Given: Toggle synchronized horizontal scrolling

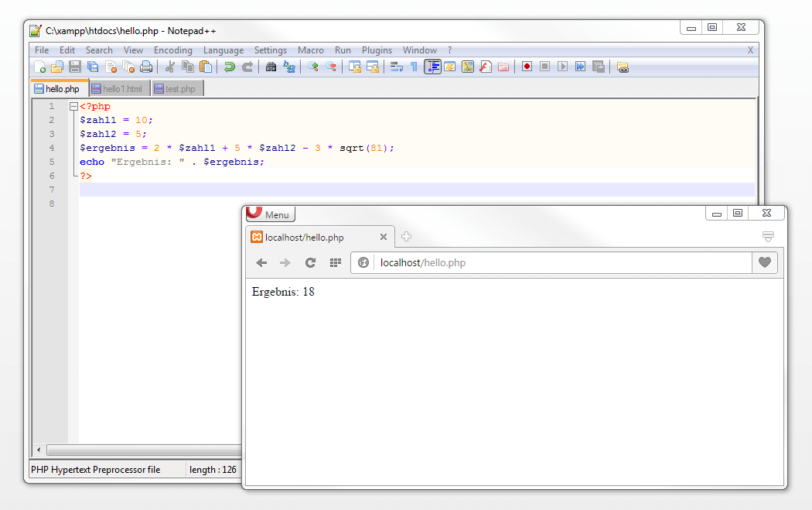Looking at the screenshot, I should tap(372, 67).
